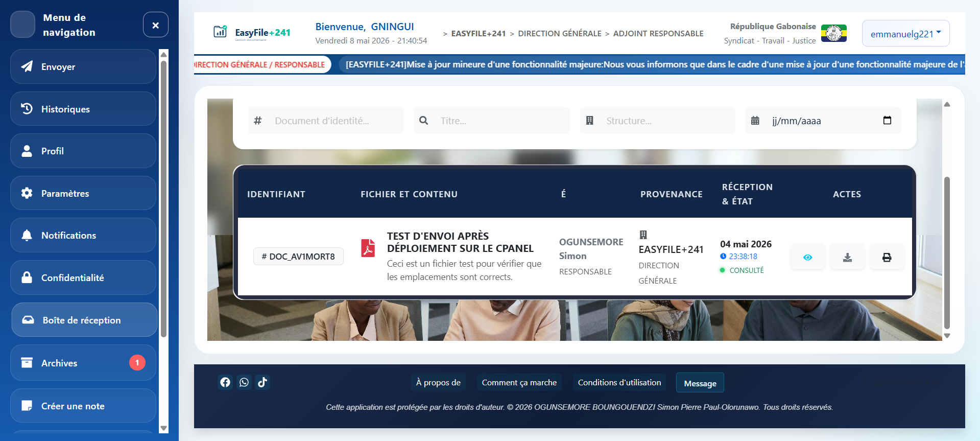Click the building icon above EASYFILE+241
980x441 pixels.
(x=643, y=235)
